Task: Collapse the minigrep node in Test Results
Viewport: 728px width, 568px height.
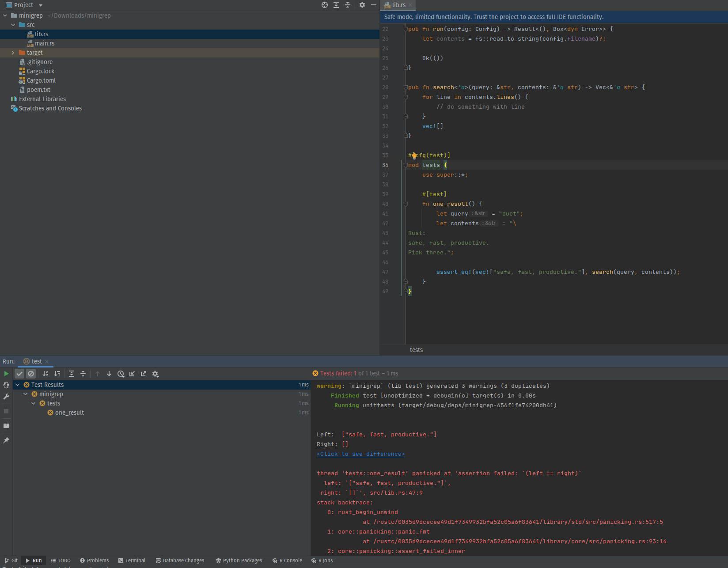Action: (25, 394)
